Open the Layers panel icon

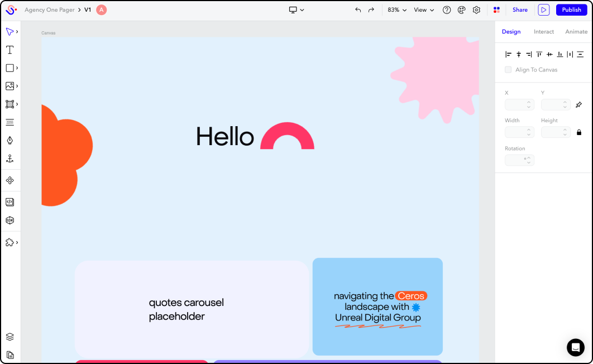pyautogui.click(x=9, y=337)
